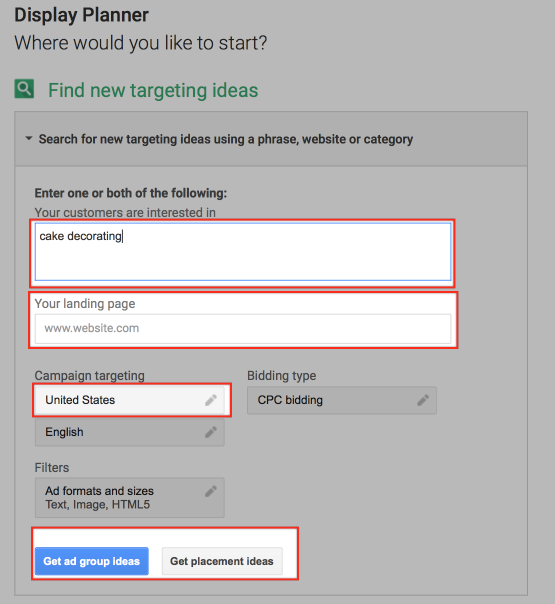The width and height of the screenshot is (555, 604).
Task: Click the section header about phrase, website or category
Action: pos(226,139)
